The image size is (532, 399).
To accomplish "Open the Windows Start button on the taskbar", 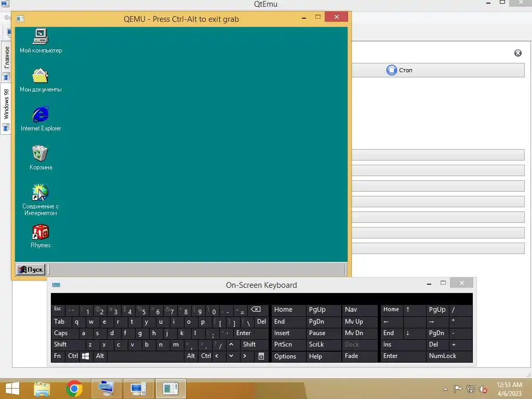I will (12, 389).
